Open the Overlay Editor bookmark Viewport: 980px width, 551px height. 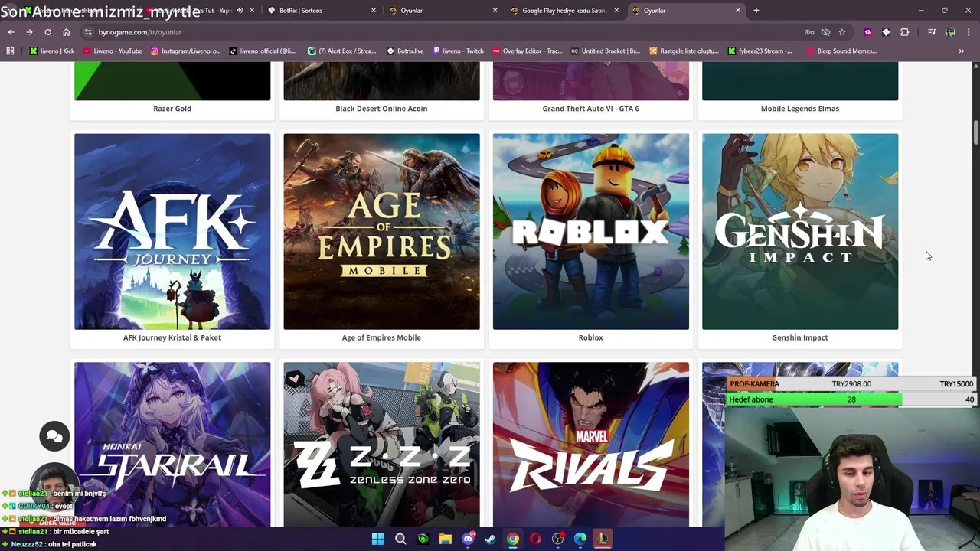528,51
